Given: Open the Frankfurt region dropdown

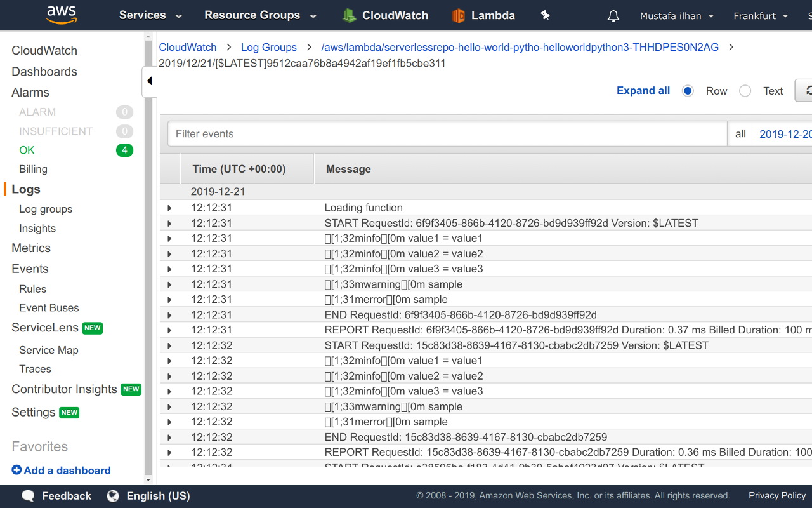Looking at the screenshot, I should coord(761,16).
